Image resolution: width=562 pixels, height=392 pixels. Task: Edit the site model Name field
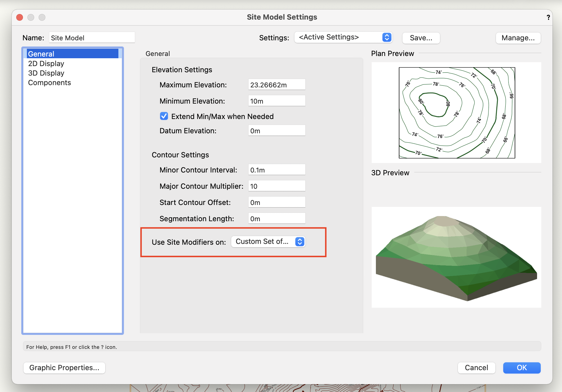(x=92, y=37)
